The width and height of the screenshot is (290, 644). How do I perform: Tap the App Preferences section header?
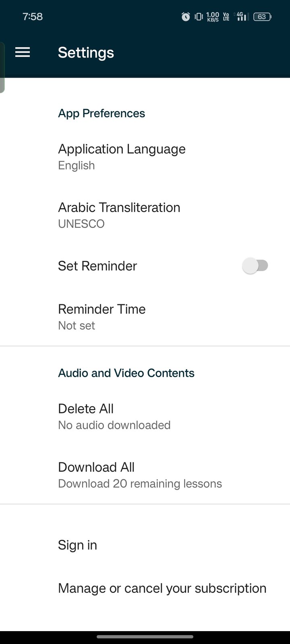pyautogui.click(x=101, y=114)
